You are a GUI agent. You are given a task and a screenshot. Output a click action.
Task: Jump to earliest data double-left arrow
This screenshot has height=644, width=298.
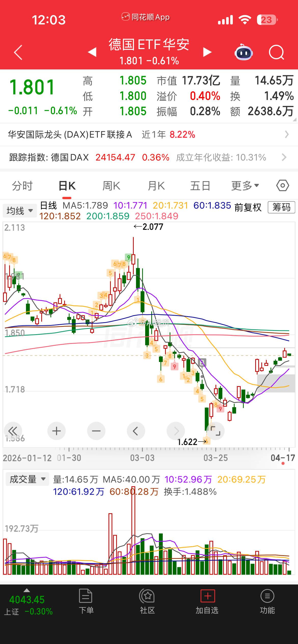pyautogui.click(x=13, y=431)
